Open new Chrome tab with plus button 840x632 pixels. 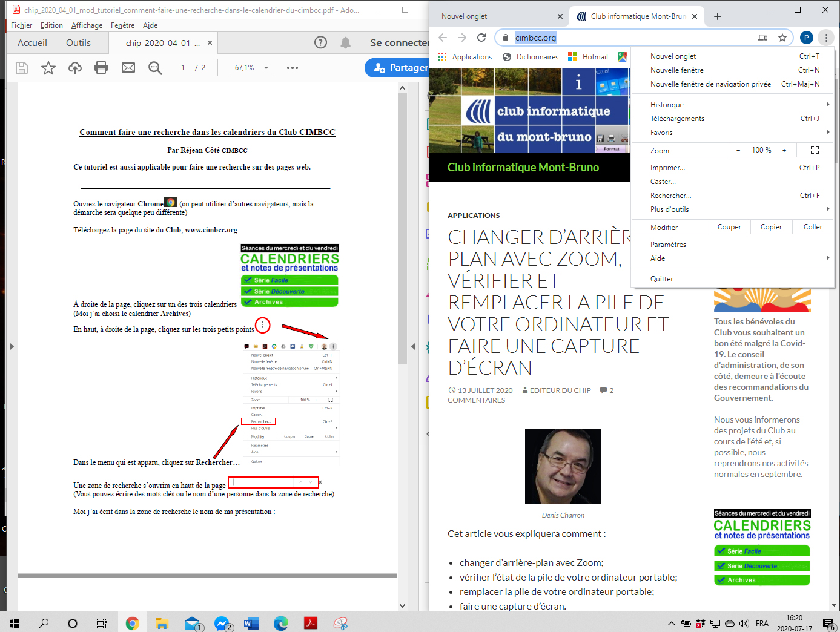718,16
